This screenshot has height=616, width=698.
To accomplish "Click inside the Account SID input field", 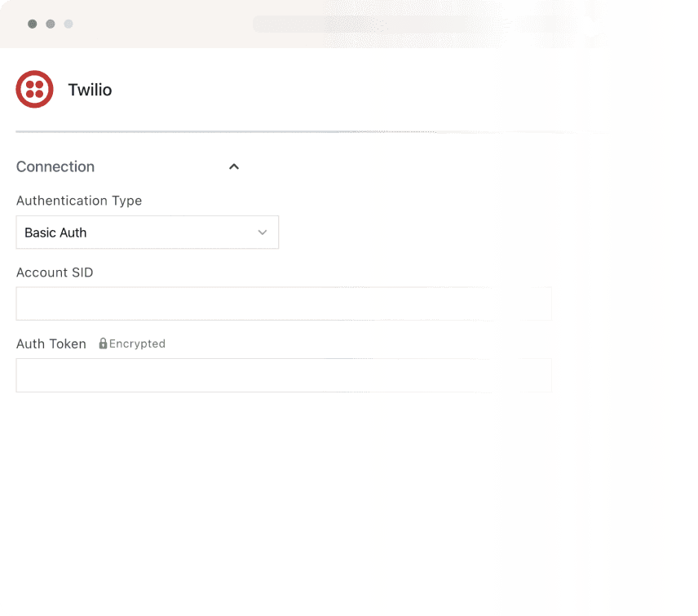I will click(x=284, y=303).
